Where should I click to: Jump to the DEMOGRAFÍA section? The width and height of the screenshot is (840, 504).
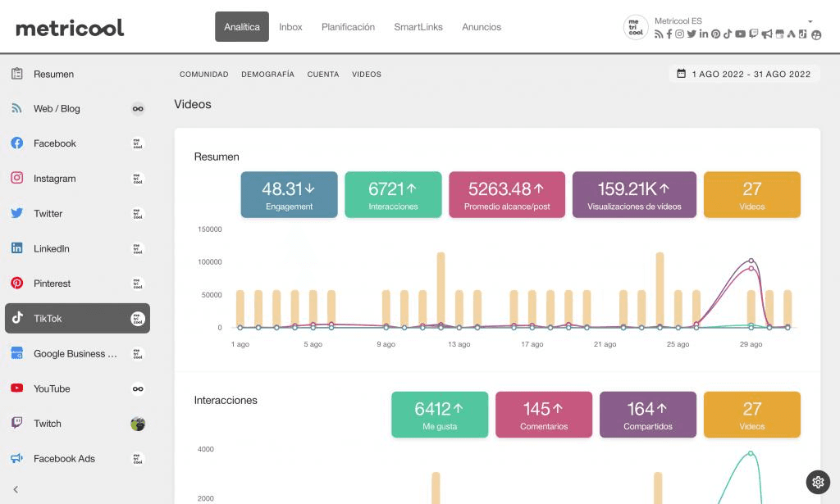268,75
